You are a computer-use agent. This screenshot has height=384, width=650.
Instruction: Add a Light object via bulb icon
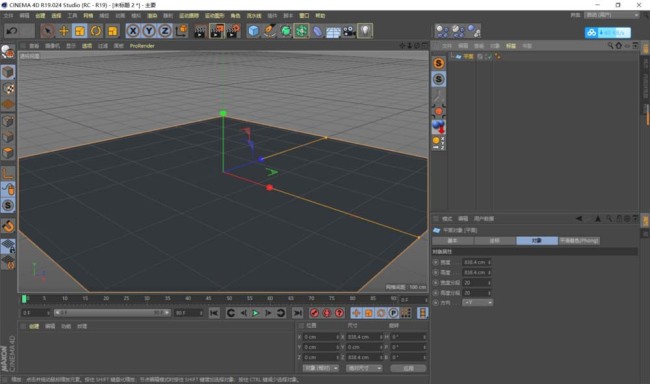[365, 31]
